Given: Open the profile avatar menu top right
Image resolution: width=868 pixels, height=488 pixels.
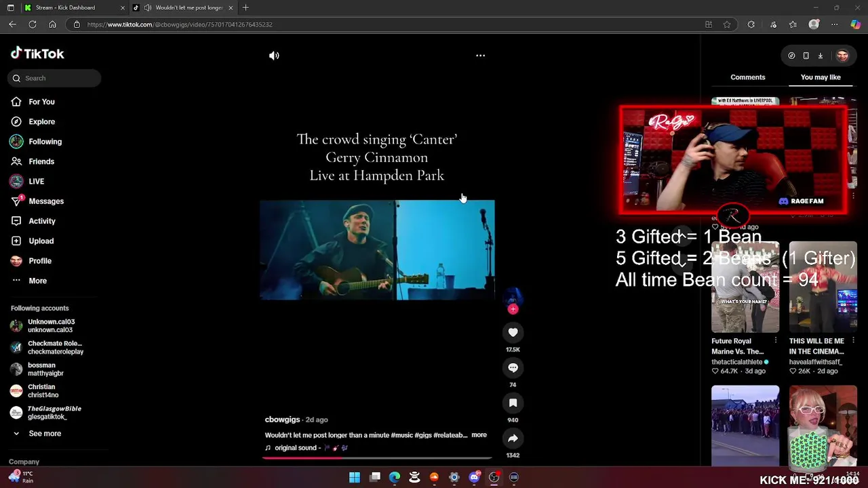Looking at the screenshot, I should click(842, 56).
